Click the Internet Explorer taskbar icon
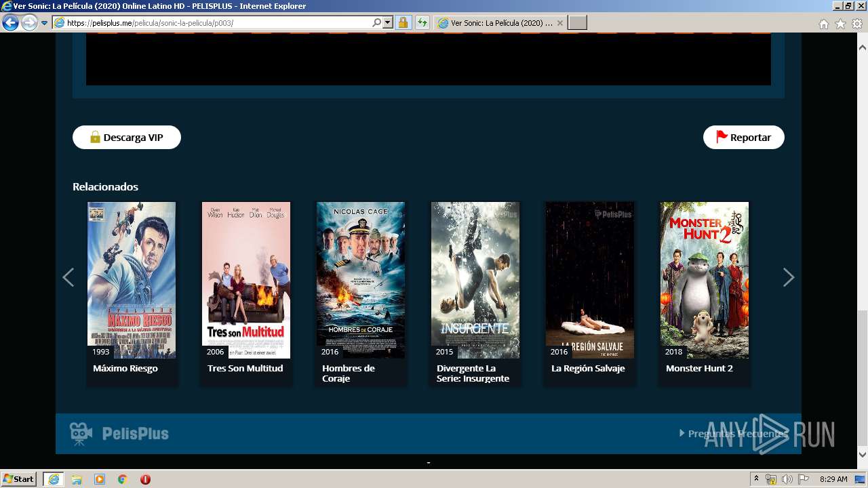Screen dimensions: 868x488 coord(54,479)
